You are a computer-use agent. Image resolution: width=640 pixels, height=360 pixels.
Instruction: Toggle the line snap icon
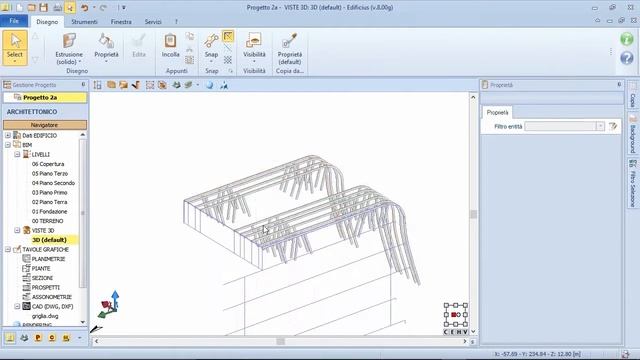[x=228, y=49]
